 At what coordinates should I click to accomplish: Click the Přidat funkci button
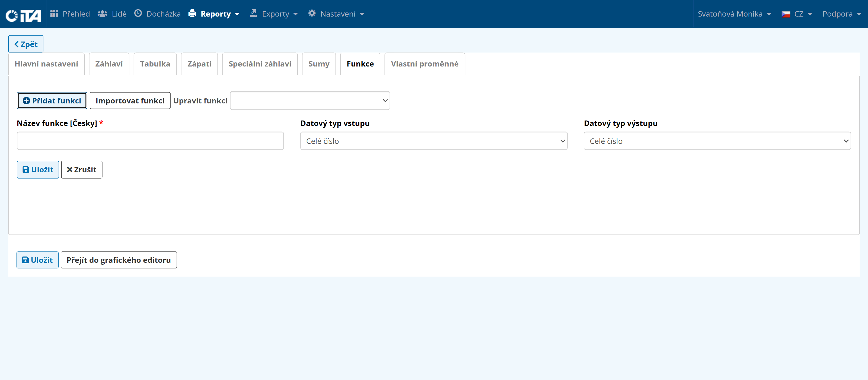[52, 100]
